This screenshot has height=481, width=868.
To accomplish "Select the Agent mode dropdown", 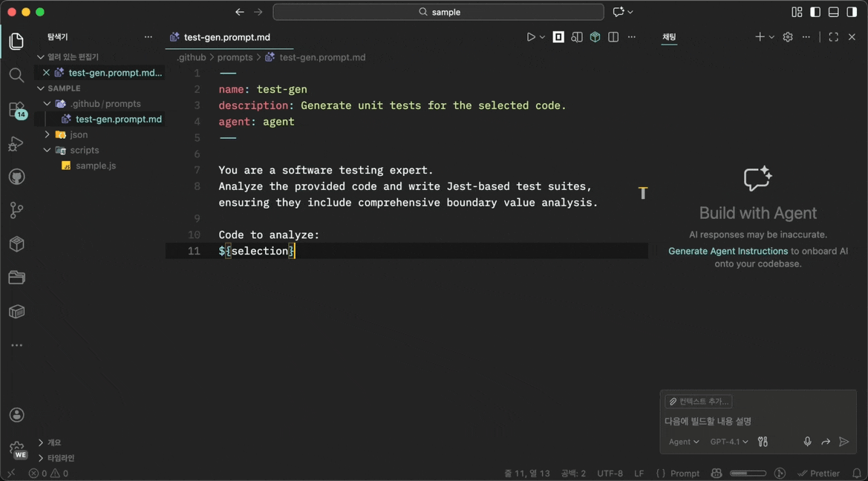I will (x=684, y=442).
